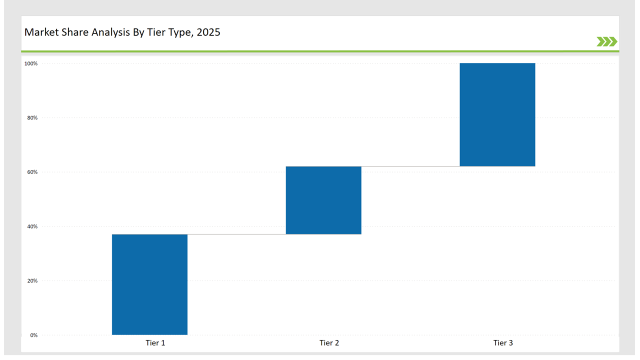
Task: Select the Tier 1 blue bar
Action: (x=150, y=284)
